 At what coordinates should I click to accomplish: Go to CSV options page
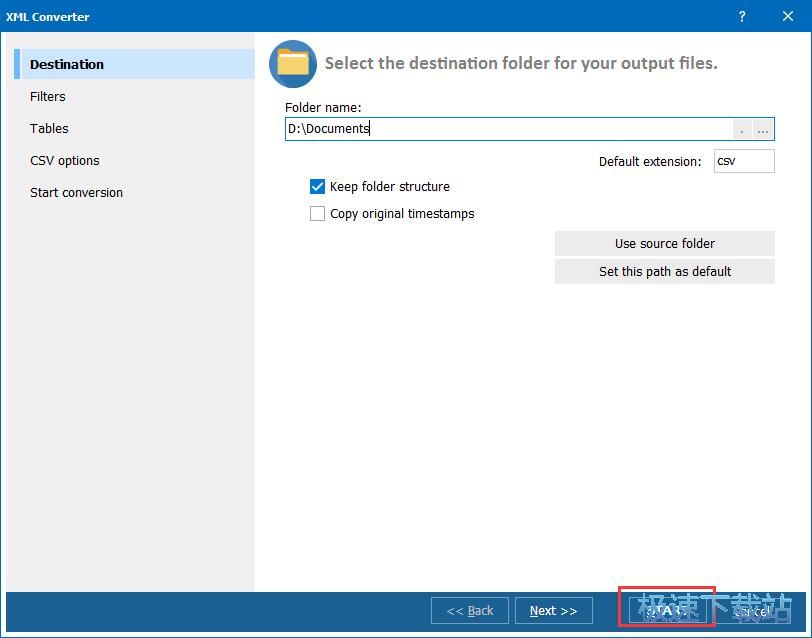tap(65, 161)
